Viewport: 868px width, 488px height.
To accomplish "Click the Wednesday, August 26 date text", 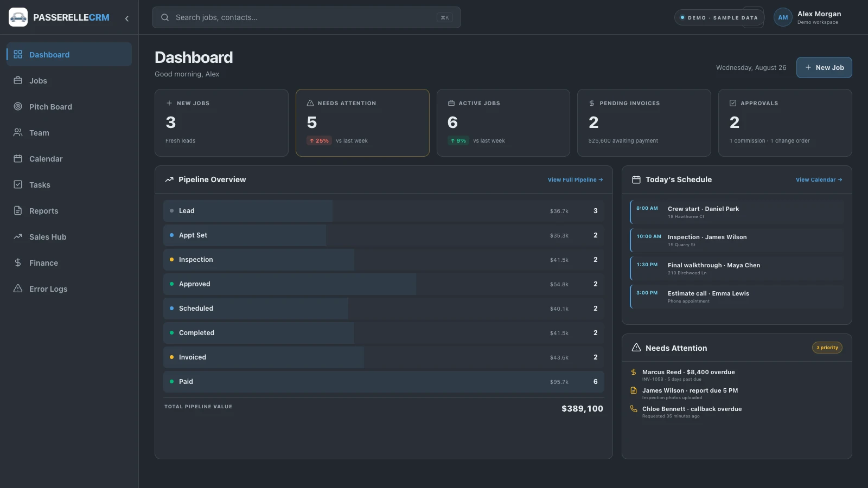I will (x=751, y=68).
